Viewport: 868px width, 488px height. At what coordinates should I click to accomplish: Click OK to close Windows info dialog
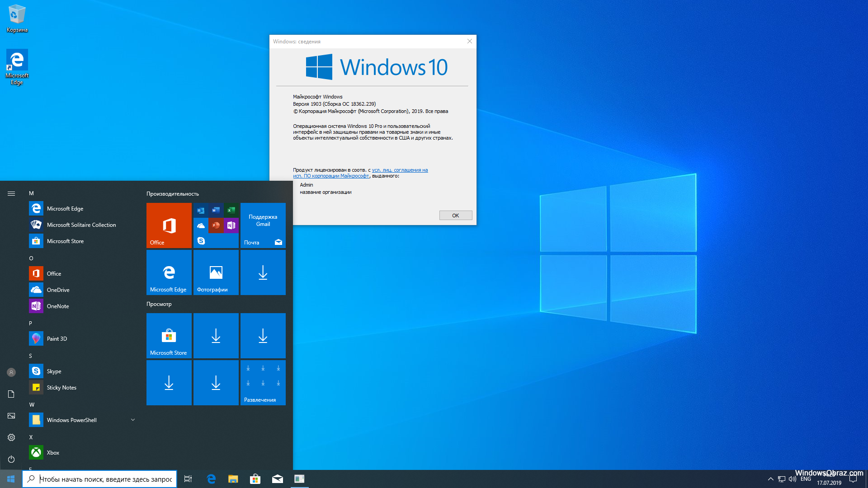pos(455,215)
